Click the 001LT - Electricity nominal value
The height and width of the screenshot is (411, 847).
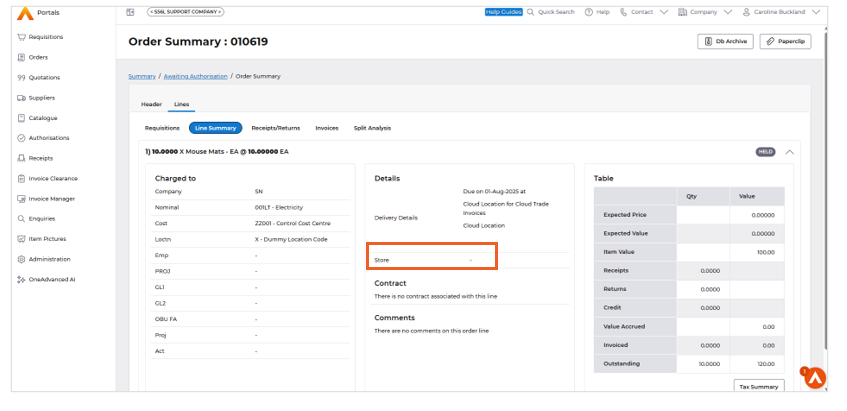[279, 207]
